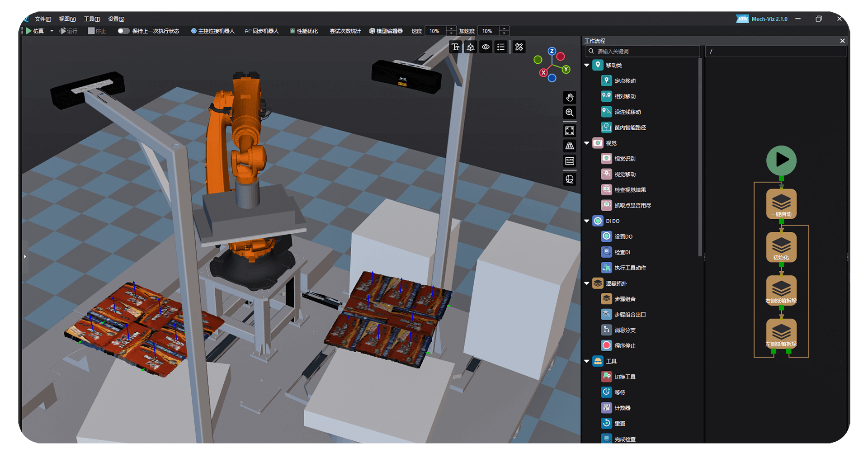
Task: Click the list view icon in viewport toolbar
Action: [501, 47]
